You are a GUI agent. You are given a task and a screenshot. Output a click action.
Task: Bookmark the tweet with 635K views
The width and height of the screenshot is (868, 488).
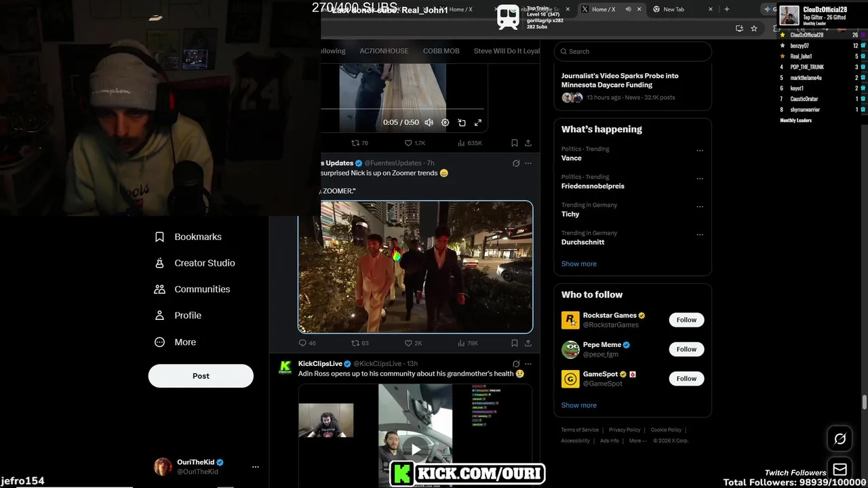(x=515, y=143)
